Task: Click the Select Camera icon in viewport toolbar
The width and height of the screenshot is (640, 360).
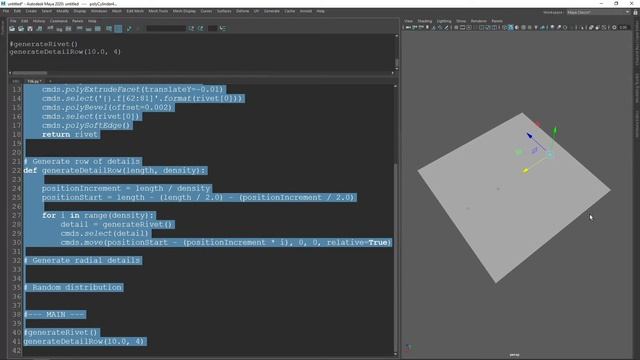Action: tap(408, 27)
